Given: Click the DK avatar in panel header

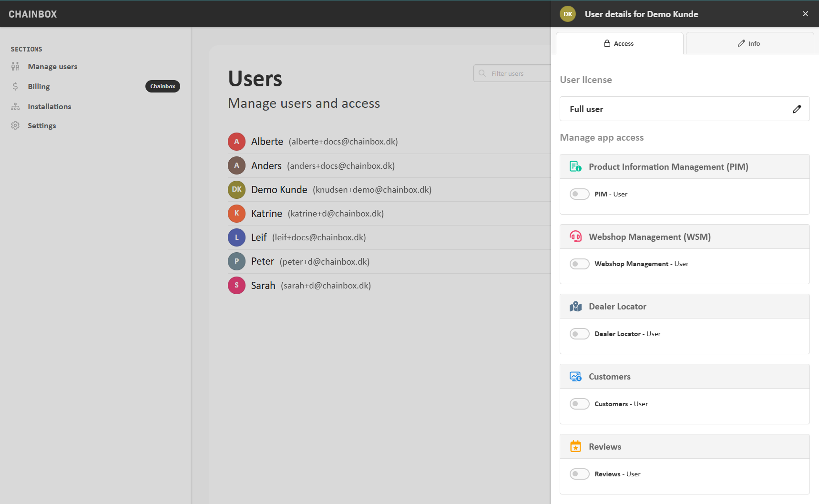Looking at the screenshot, I should [x=568, y=14].
